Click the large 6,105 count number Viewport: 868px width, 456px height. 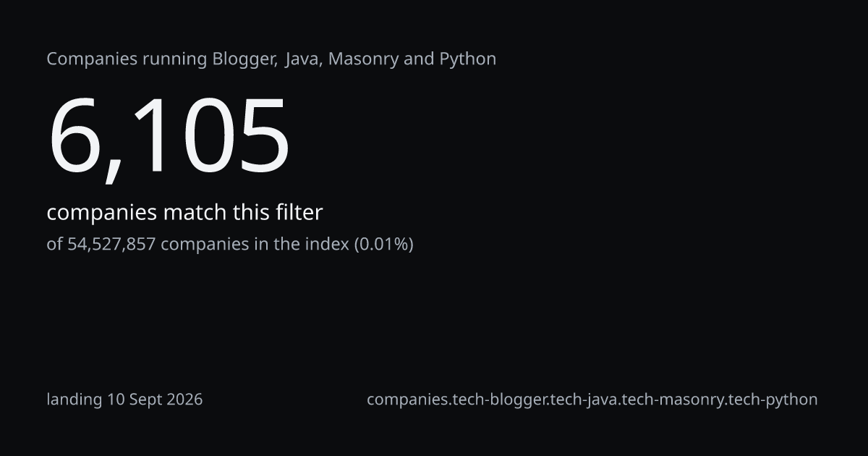click(169, 136)
